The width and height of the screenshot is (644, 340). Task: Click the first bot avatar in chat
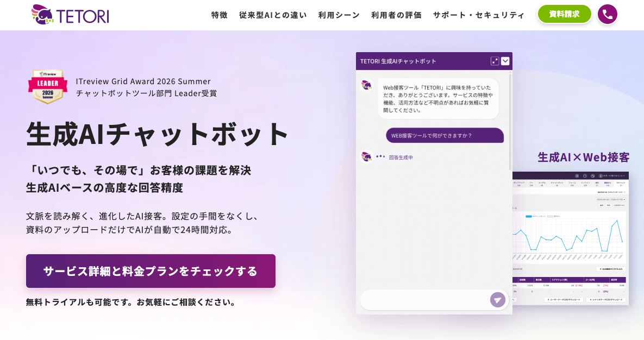[366, 85]
